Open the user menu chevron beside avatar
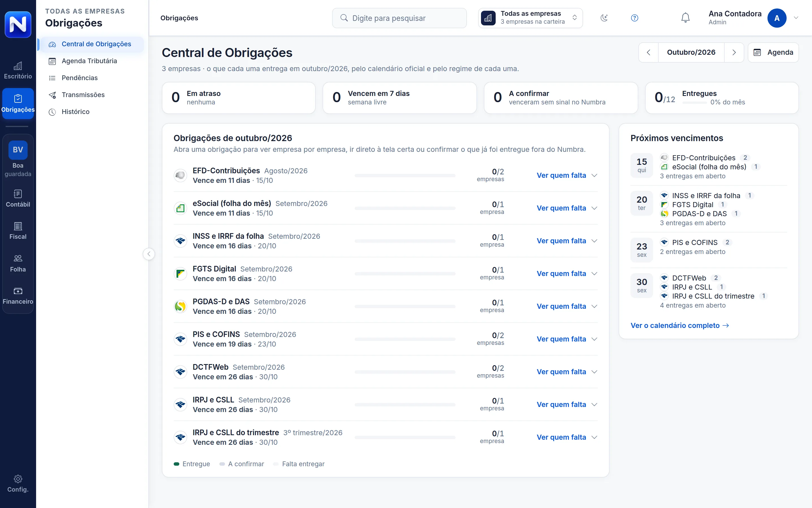Image resolution: width=812 pixels, height=508 pixels. pos(796,18)
